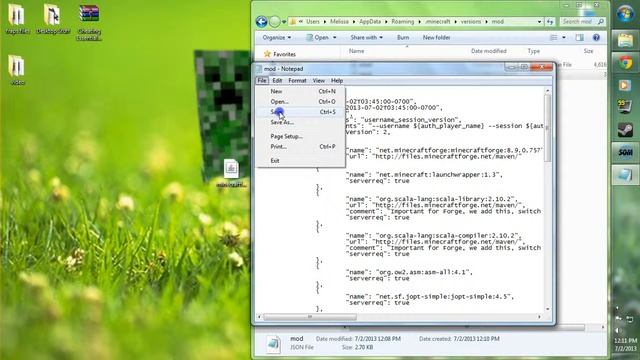Sort by Type column header
This screenshot has width=640, height=360.
533,51
